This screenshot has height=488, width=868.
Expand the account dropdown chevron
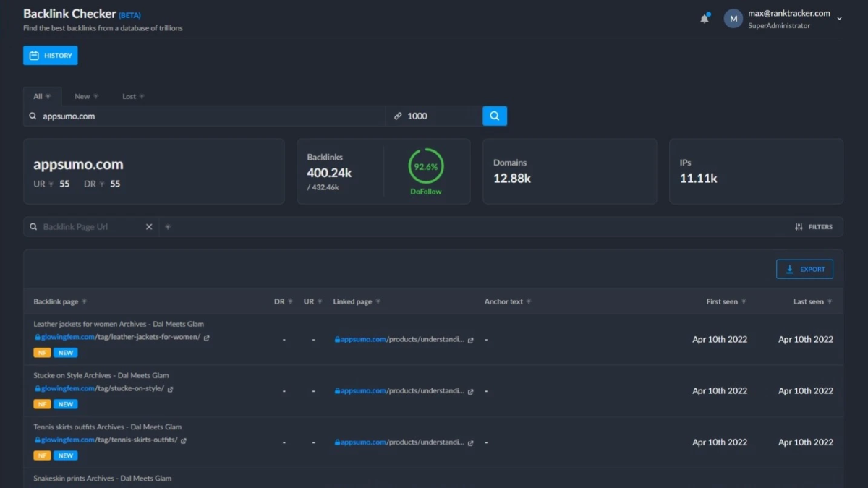[839, 19]
